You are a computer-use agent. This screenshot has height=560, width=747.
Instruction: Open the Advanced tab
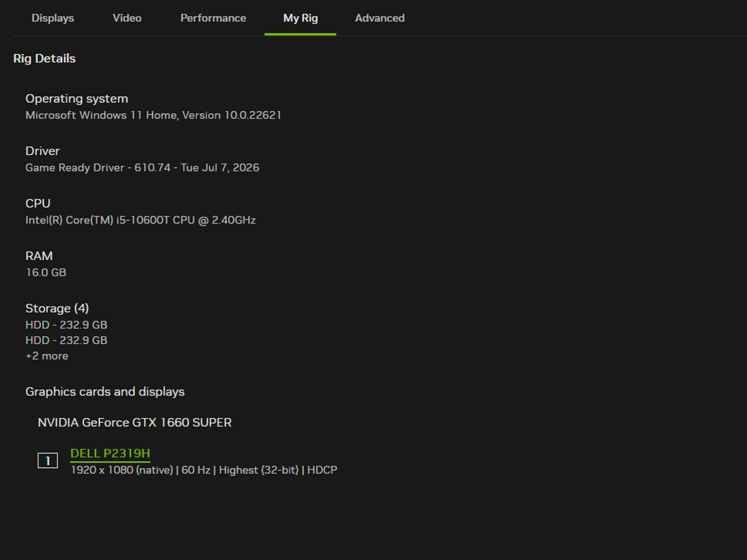click(380, 18)
